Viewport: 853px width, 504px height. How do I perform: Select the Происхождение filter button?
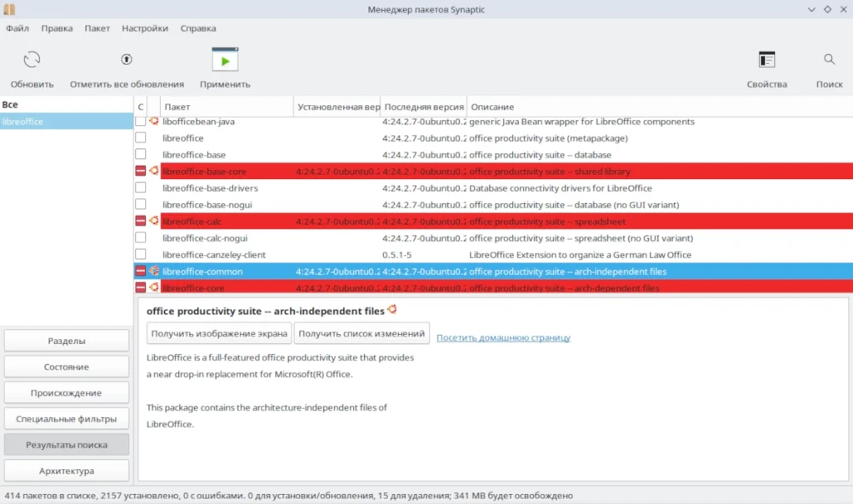(x=67, y=392)
